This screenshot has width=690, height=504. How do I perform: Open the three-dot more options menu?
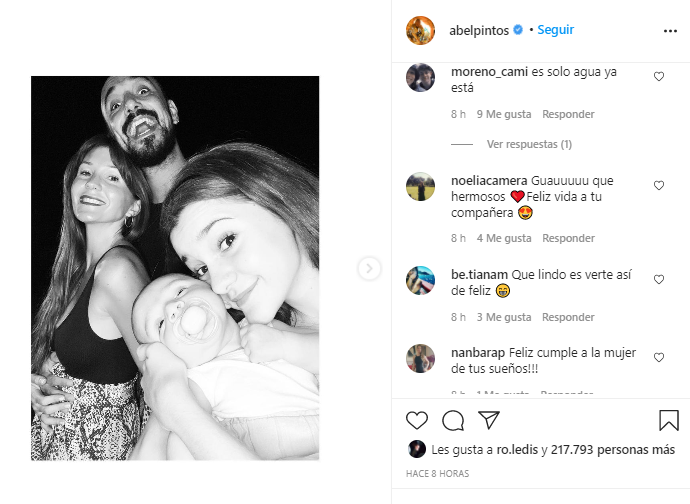click(x=670, y=31)
